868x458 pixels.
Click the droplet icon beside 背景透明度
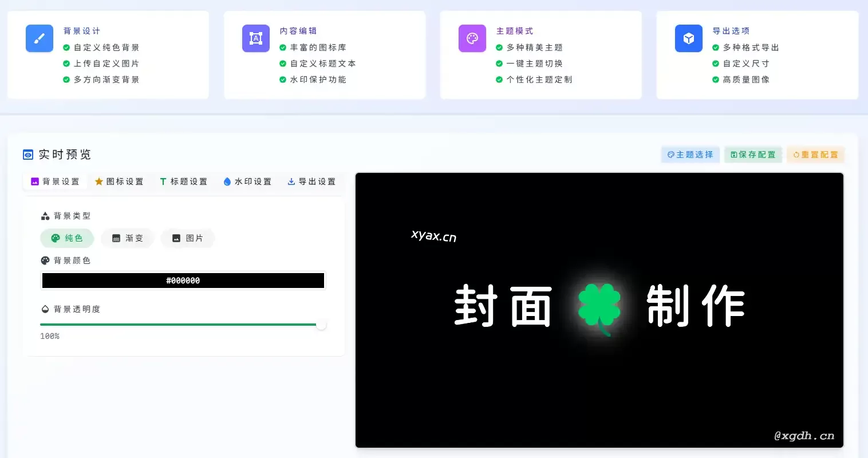[45, 309]
